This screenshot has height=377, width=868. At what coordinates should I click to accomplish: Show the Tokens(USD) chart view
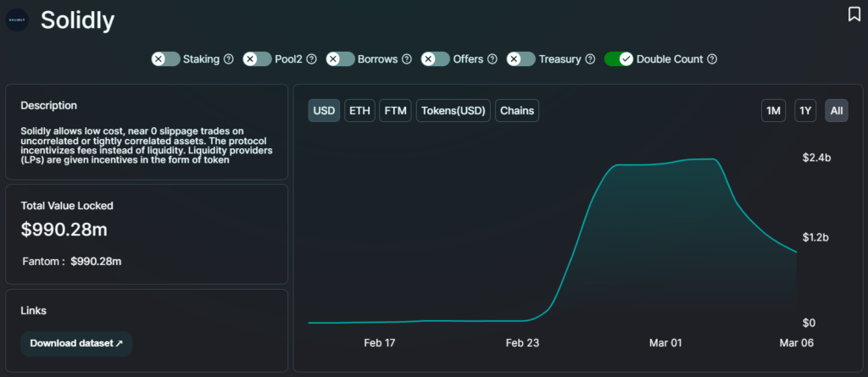click(452, 111)
